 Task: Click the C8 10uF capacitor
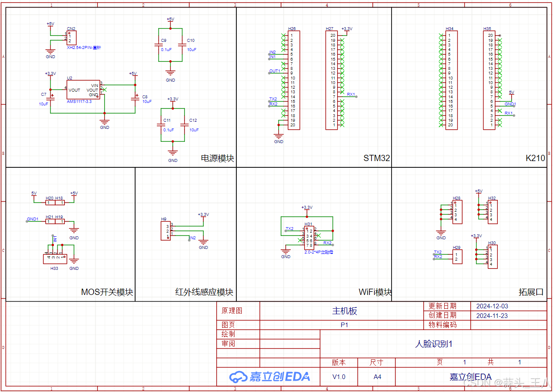[x=135, y=99]
